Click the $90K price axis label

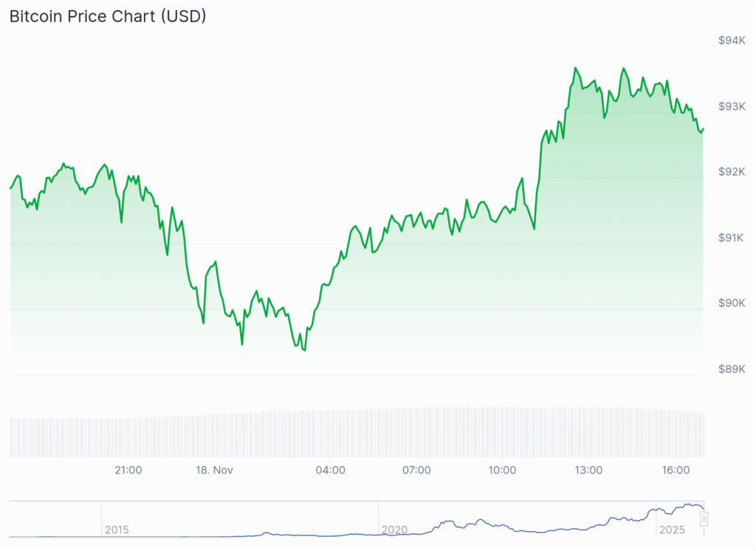point(731,303)
